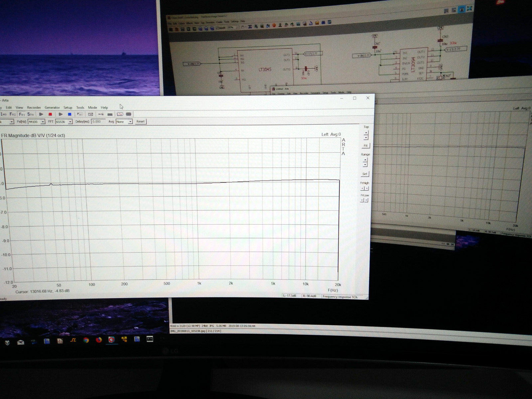Click the Fit button beside the graph
The width and height of the screenshot is (532, 399).
click(366, 146)
